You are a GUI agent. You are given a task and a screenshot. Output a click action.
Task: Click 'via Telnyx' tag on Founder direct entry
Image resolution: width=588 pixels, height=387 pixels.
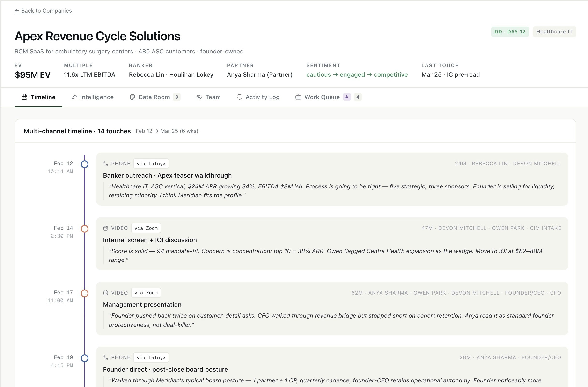(x=151, y=357)
